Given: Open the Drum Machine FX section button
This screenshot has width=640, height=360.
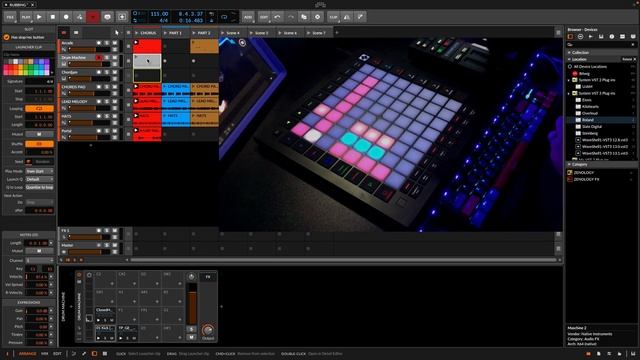Looking at the screenshot, I should (x=208, y=277).
